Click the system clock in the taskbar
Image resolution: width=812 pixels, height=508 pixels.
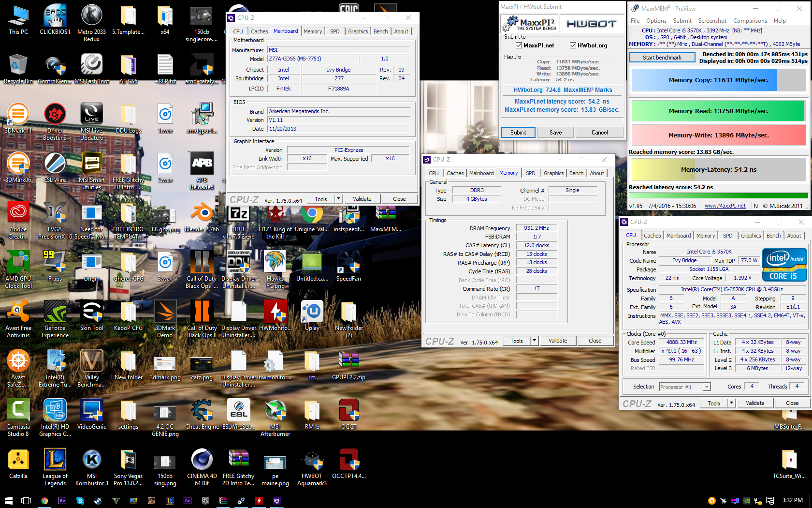click(x=793, y=500)
